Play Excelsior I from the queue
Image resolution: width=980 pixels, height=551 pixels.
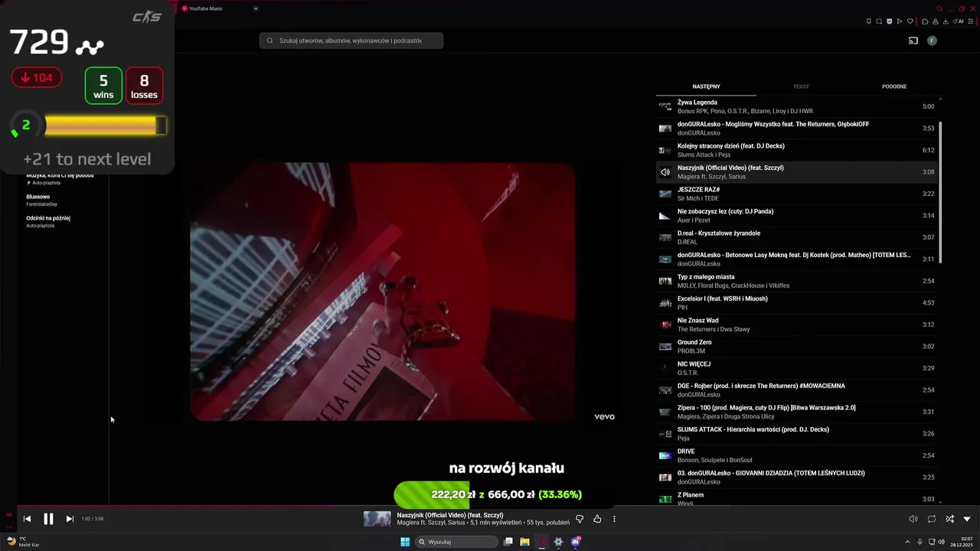coord(796,303)
